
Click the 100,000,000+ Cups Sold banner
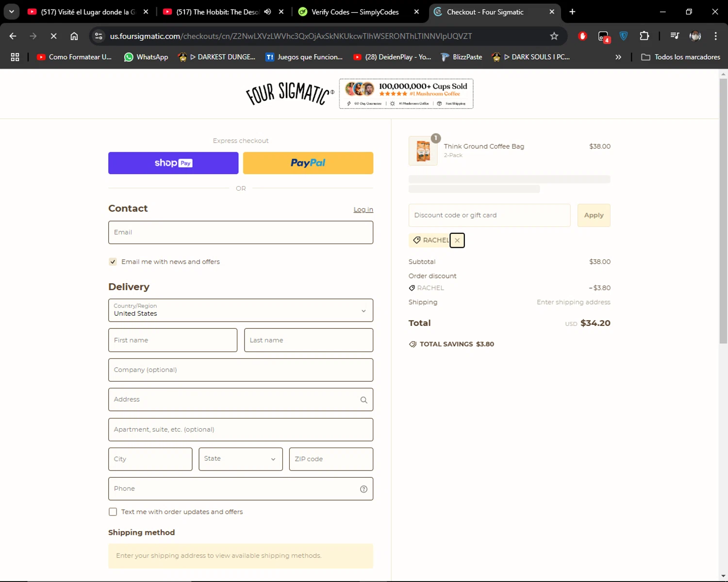click(x=406, y=94)
